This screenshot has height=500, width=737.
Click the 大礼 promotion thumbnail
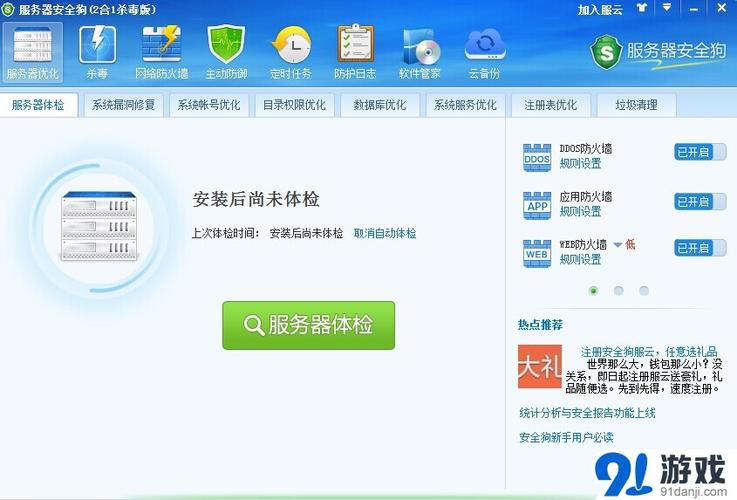click(540, 367)
